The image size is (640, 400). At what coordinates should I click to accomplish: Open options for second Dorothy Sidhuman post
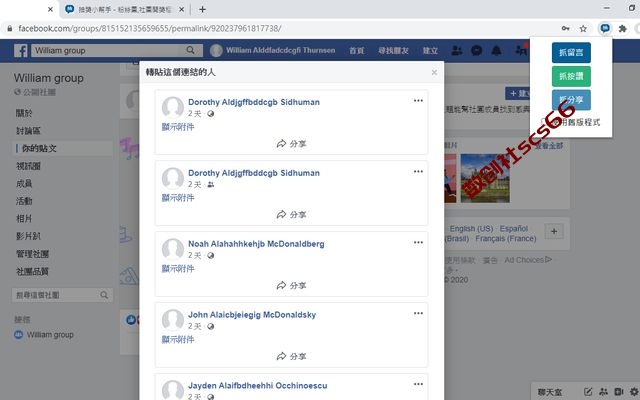pyautogui.click(x=418, y=171)
